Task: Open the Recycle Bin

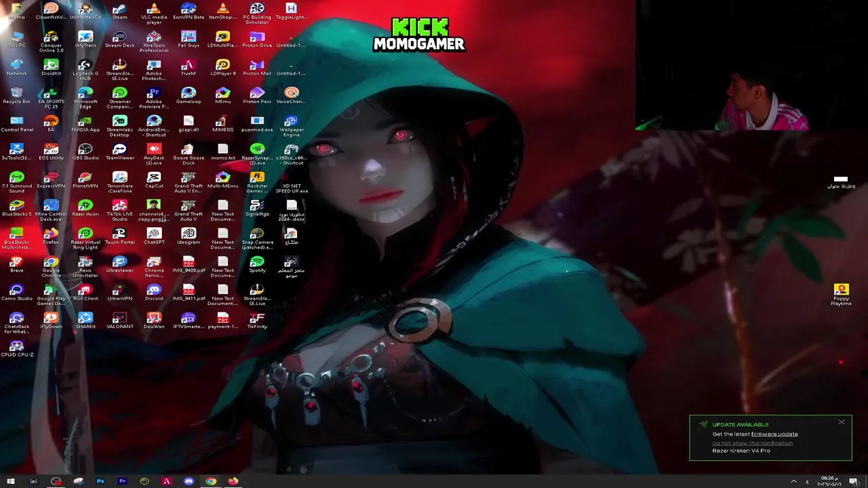Action: tap(17, 96)
